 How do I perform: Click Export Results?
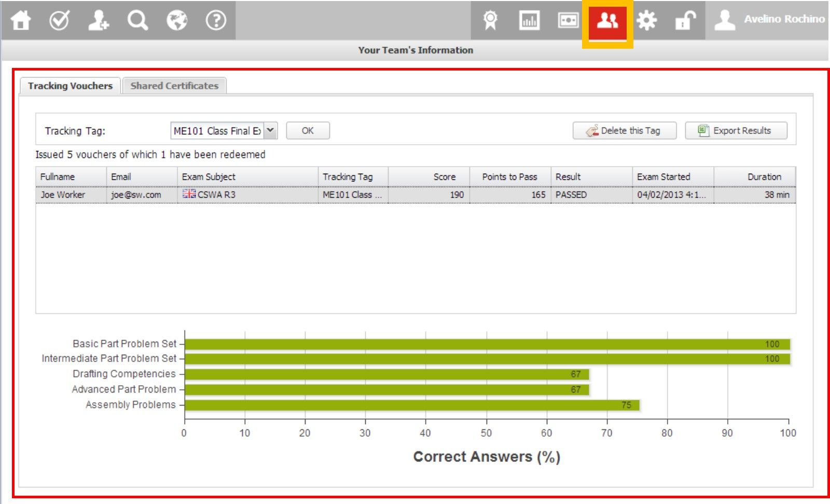(736, 130)
